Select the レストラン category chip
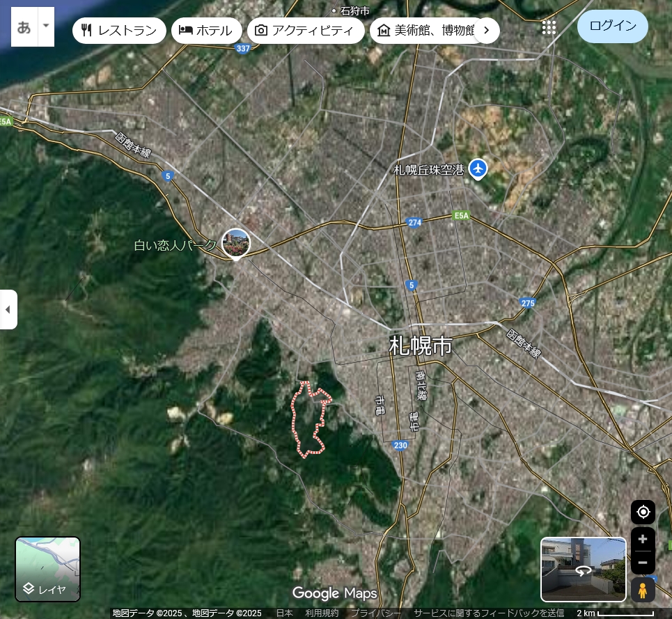This screenshot has height=619, width=672. click(119, 31)
